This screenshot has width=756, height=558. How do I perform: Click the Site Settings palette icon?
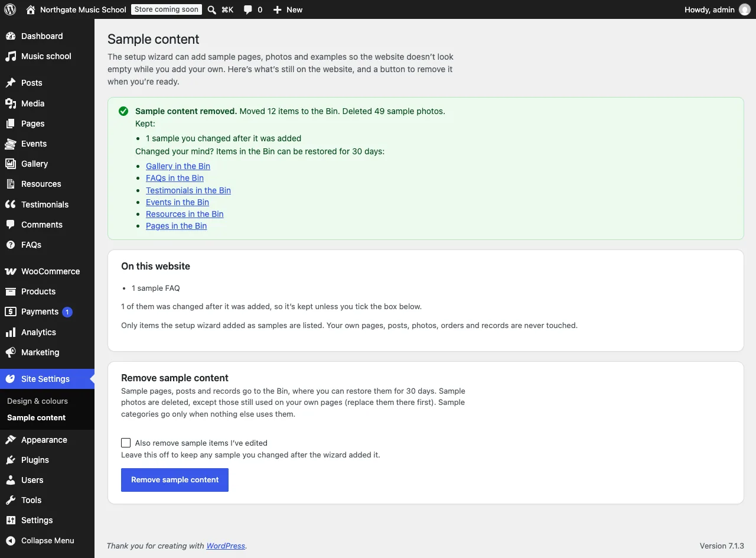11,379
